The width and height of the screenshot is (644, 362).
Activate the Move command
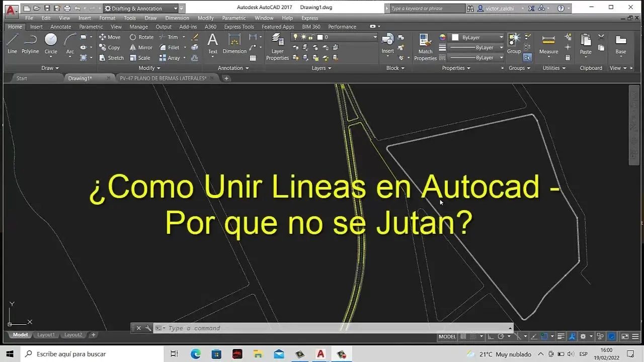pos(110,37)
